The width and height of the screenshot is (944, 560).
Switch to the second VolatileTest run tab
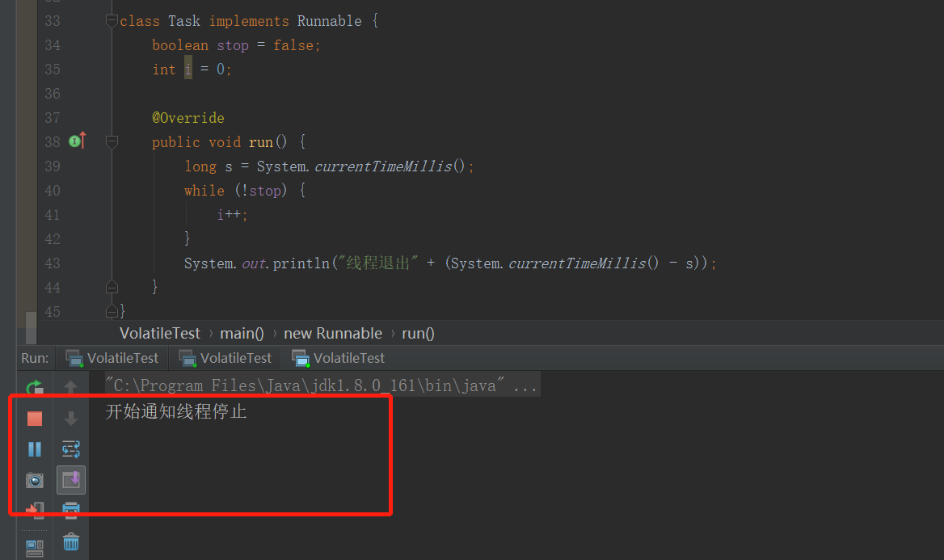(225, 358)
